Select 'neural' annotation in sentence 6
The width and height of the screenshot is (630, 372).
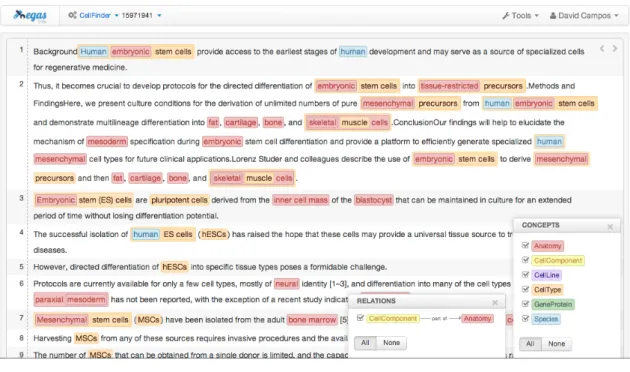coord(286,284)
